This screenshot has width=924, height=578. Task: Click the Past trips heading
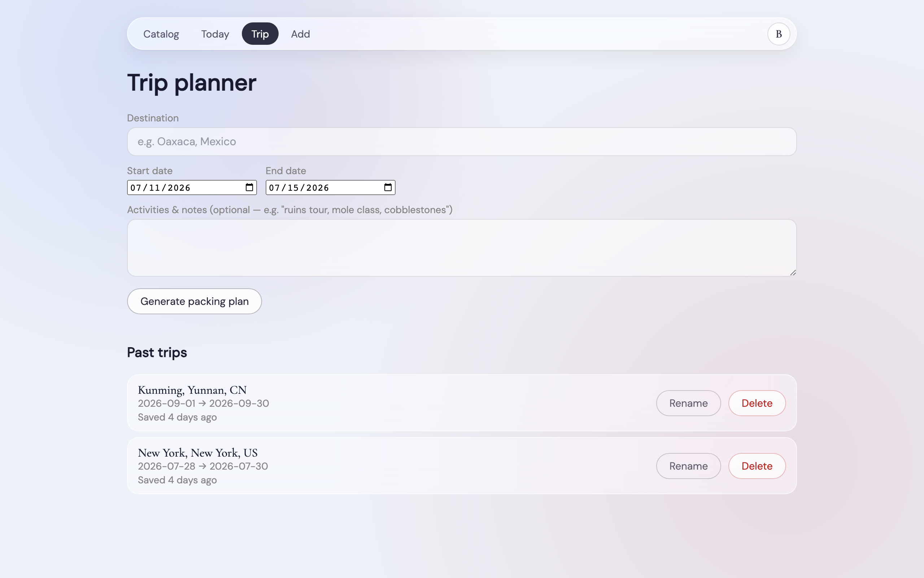click(x=157, y=353)
